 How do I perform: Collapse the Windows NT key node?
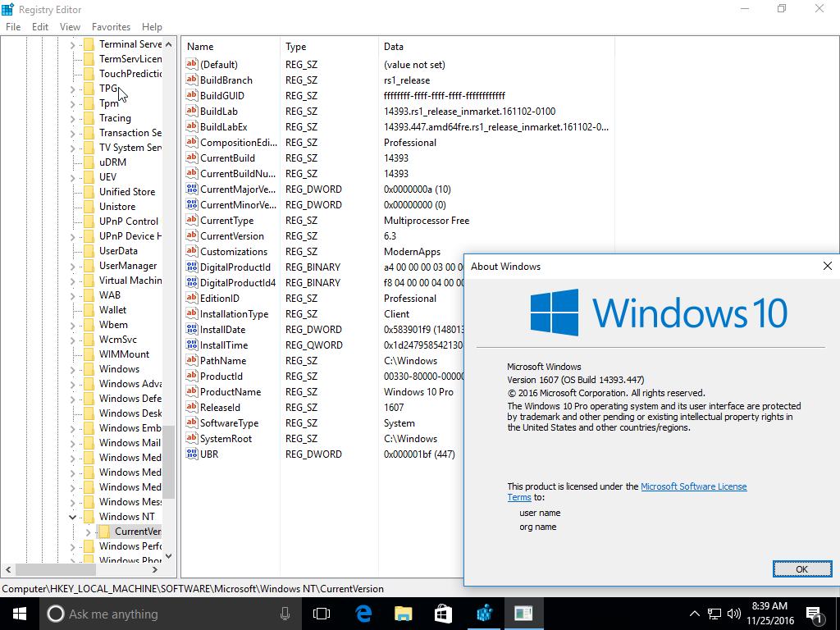72,517
